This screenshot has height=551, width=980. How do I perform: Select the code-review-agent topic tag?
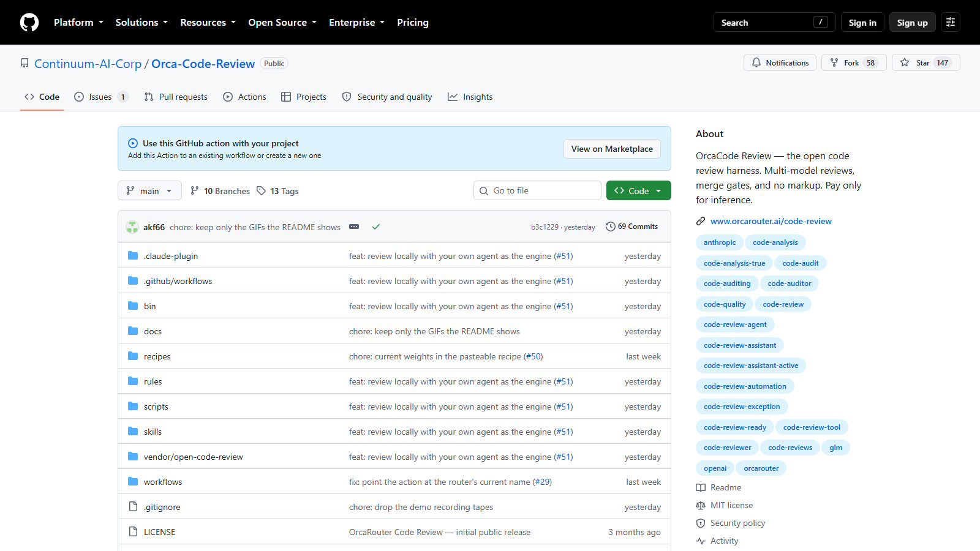(735, 325)
